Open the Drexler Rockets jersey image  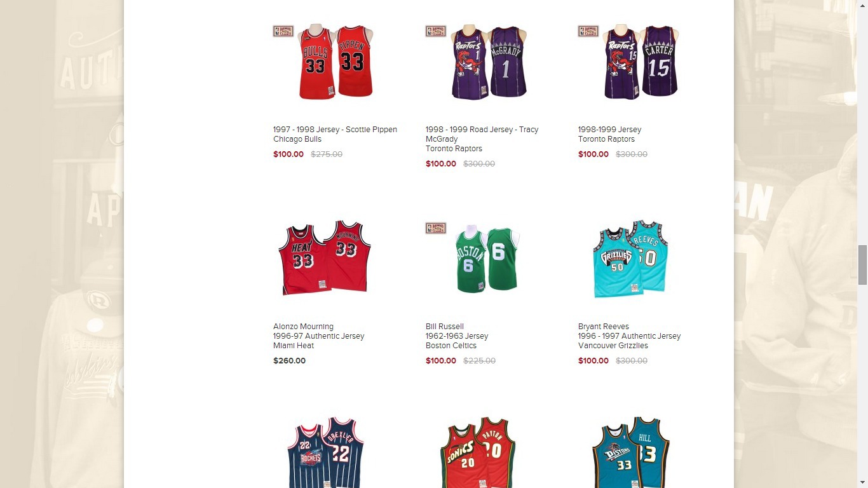click(325, 452)
